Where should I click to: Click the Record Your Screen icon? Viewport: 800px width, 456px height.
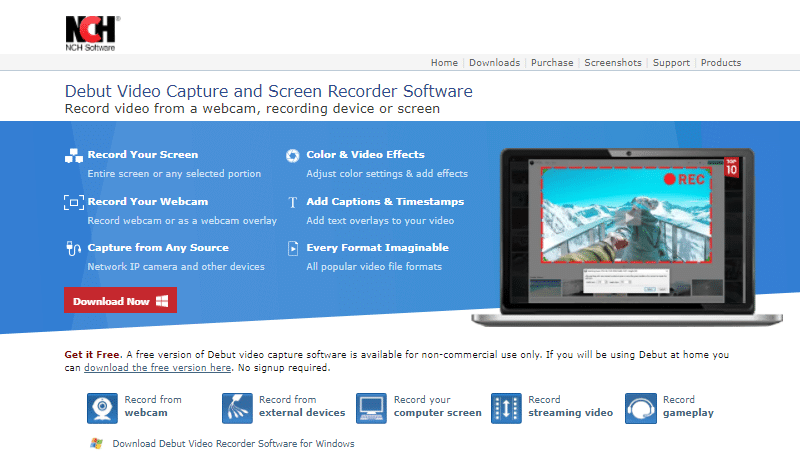(x=74, y=156)
